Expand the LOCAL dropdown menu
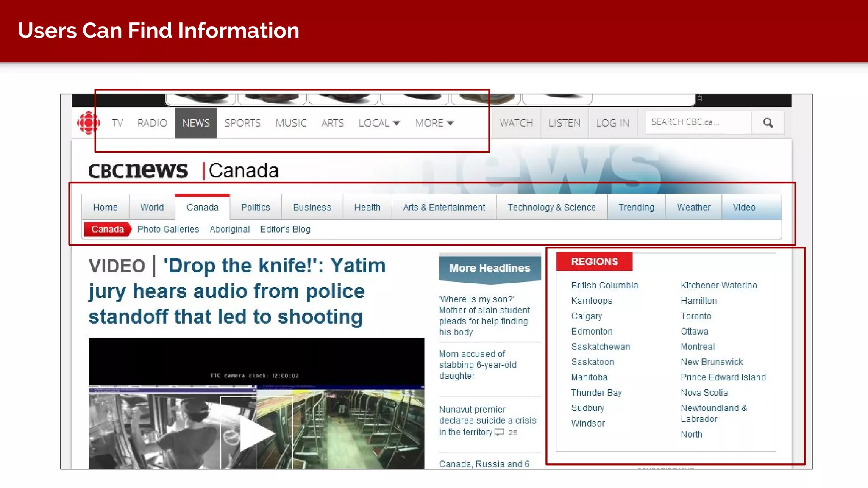 [x=379, y=123]
